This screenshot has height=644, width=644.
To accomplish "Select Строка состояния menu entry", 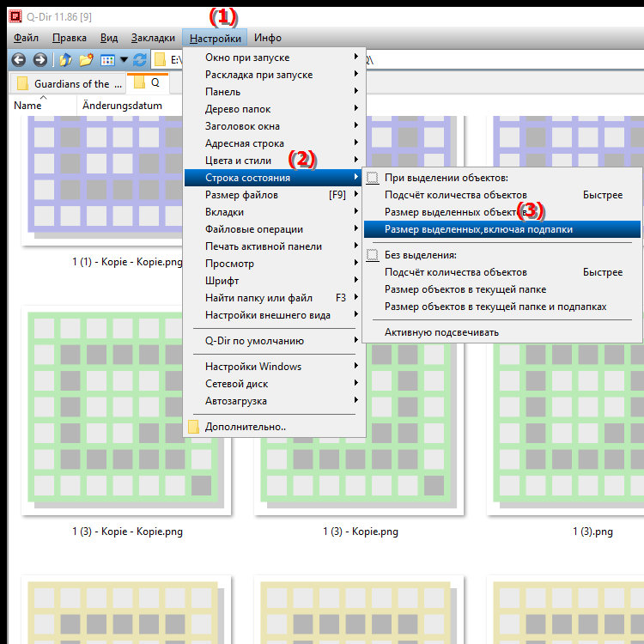I will [x=273, y=178].
